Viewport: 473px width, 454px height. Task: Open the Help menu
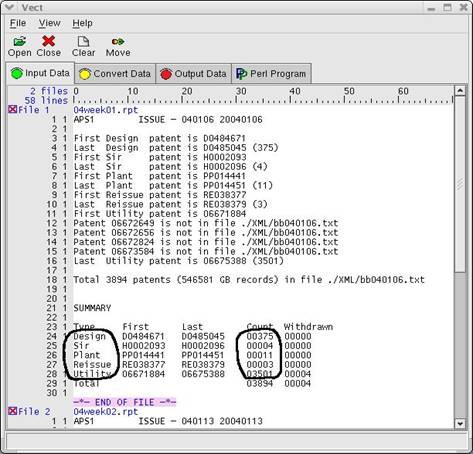tap(82, 23)
